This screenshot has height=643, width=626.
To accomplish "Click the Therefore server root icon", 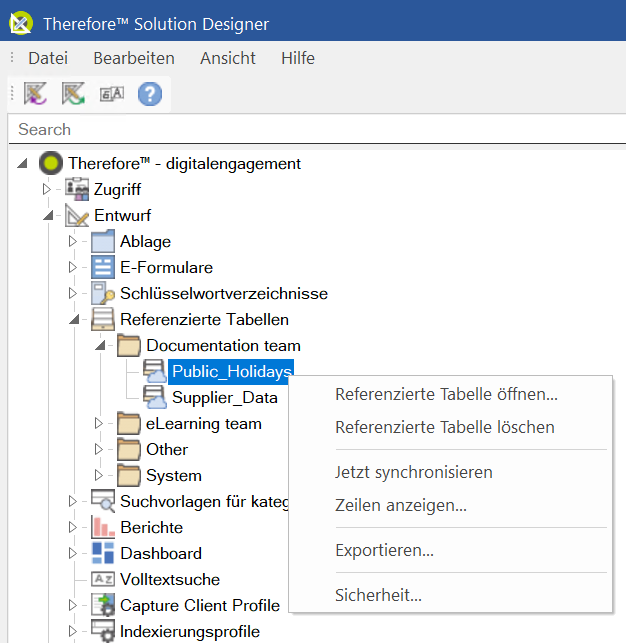I will coord(51,163).
